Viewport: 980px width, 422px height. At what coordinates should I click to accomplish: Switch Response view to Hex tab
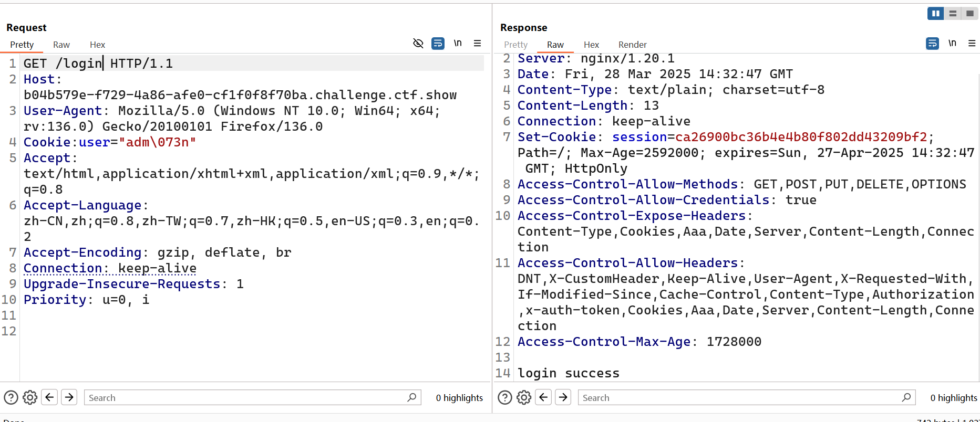coord(591,45)
